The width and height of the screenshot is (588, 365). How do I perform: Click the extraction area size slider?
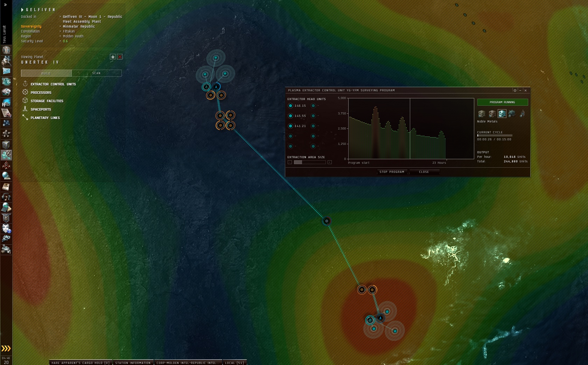coord(310,162)
